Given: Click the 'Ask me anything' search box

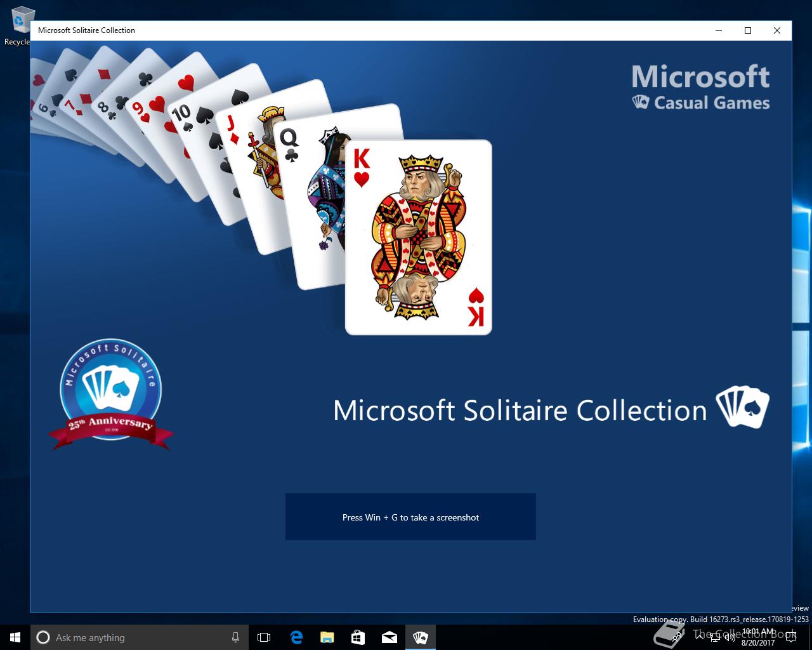Looking at the screenshot, I should click(x=140, y=637).
